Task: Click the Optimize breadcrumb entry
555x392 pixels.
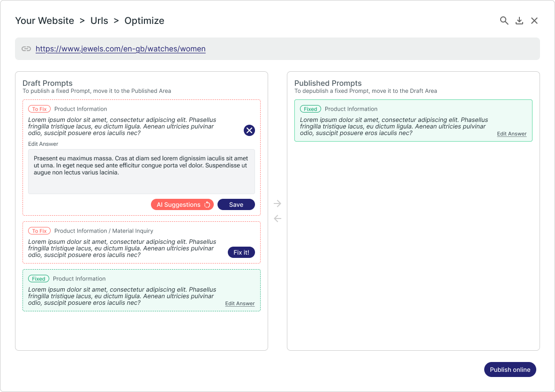Action: 144,21
